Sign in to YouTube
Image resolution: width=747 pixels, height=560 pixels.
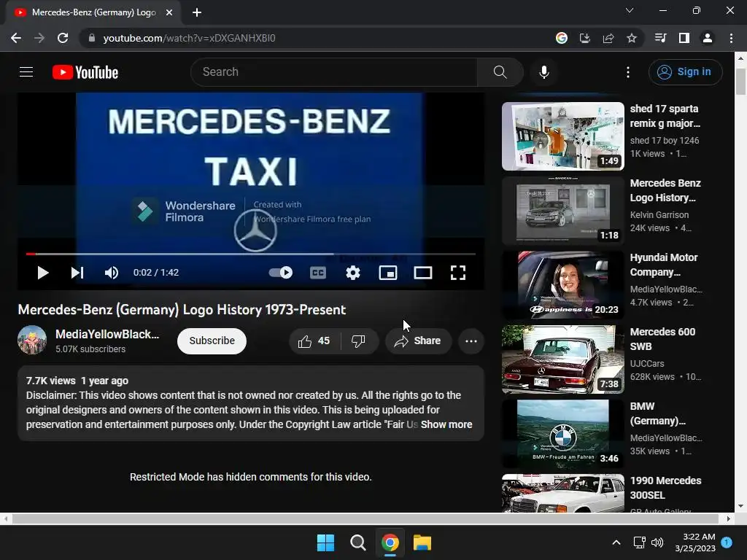coord(685,72)
